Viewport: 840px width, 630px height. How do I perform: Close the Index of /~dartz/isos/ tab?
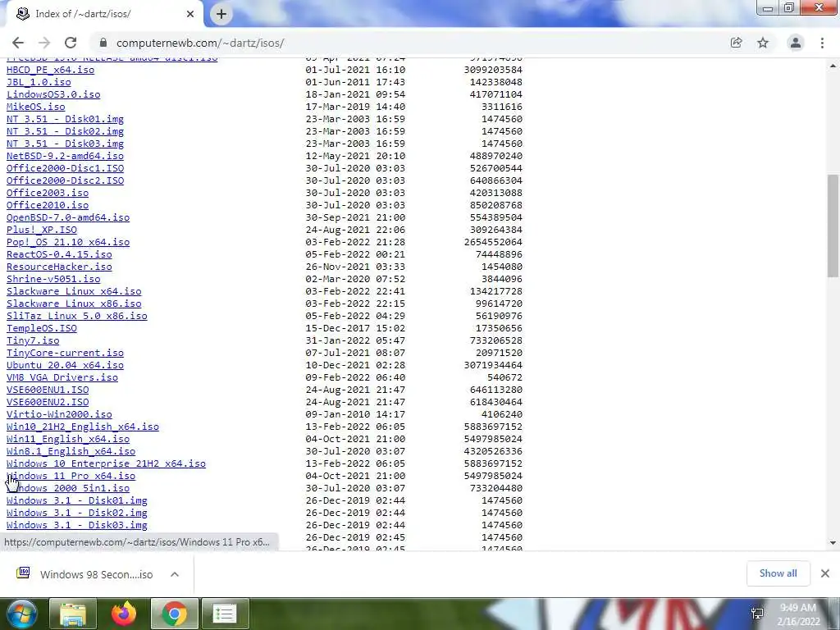click(190, 14)
